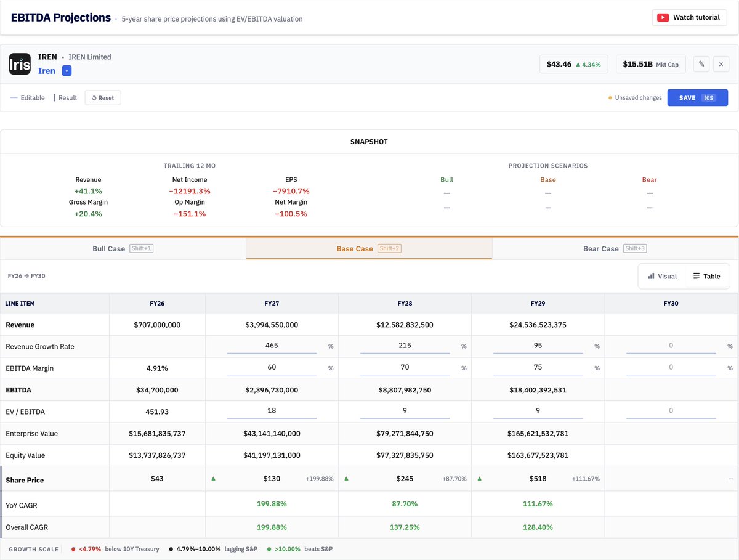Click the IREN company logo

(20, 64)
